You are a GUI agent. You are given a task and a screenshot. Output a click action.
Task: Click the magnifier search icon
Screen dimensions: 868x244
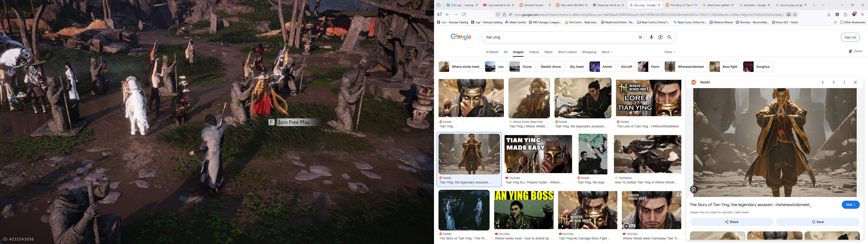pos(670,38)
